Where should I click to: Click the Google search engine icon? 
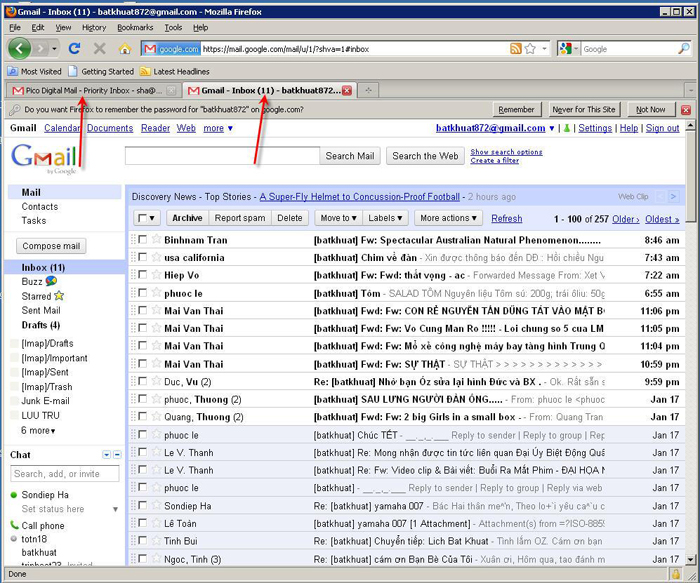[x=566, y=49]
